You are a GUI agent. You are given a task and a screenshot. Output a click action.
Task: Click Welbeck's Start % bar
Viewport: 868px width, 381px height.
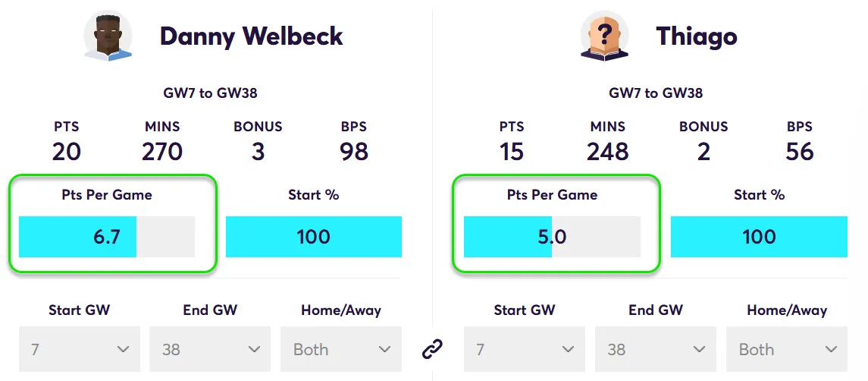tap(314, 237)
